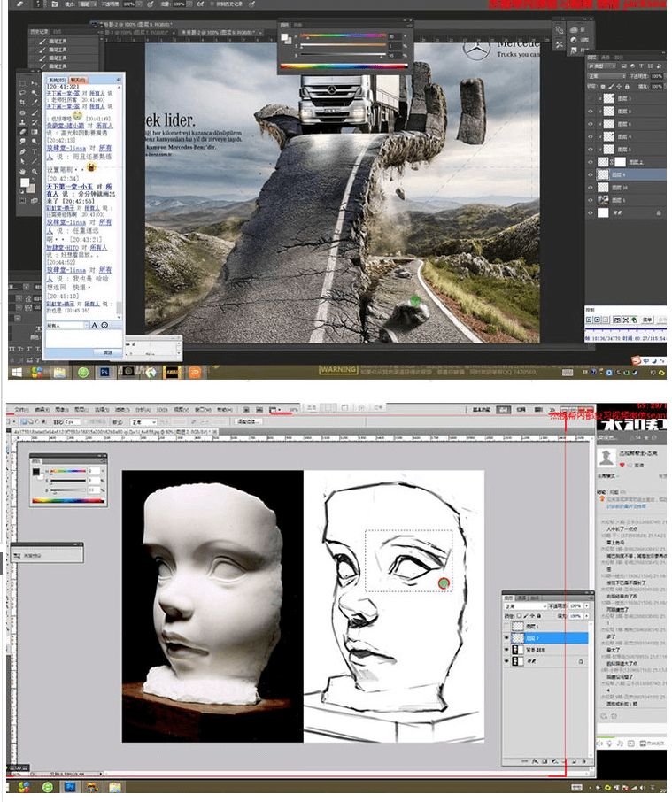The height and width of the screenshot is (802, 672).
Task: Click foreground color swatch in upper toolbox
Action: click(x=25, y=182)
